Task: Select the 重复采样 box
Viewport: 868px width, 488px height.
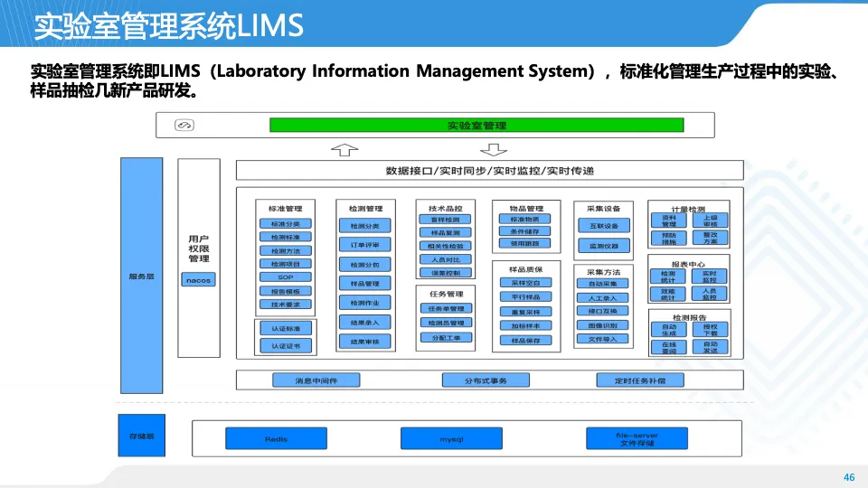Action: (525, 312)
